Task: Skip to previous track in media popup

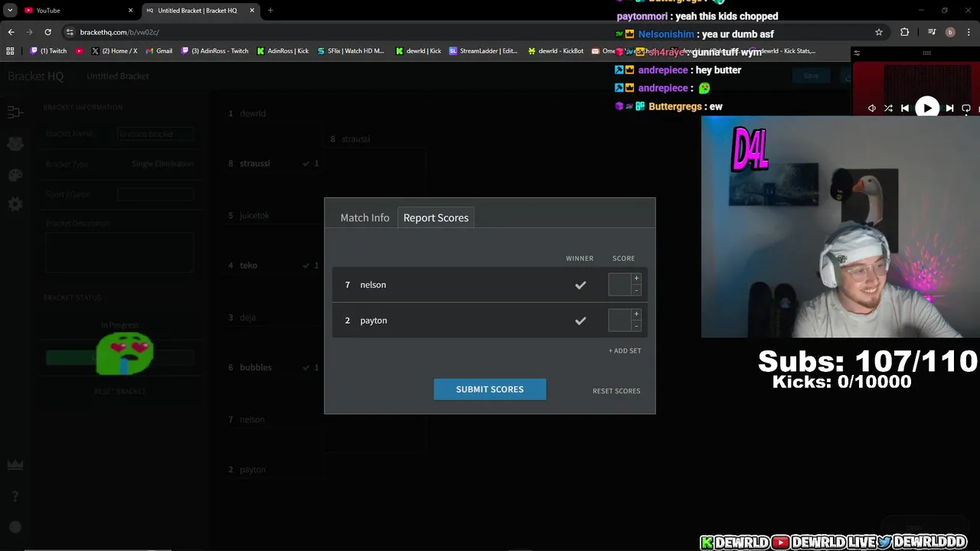Action: [905, 108]
